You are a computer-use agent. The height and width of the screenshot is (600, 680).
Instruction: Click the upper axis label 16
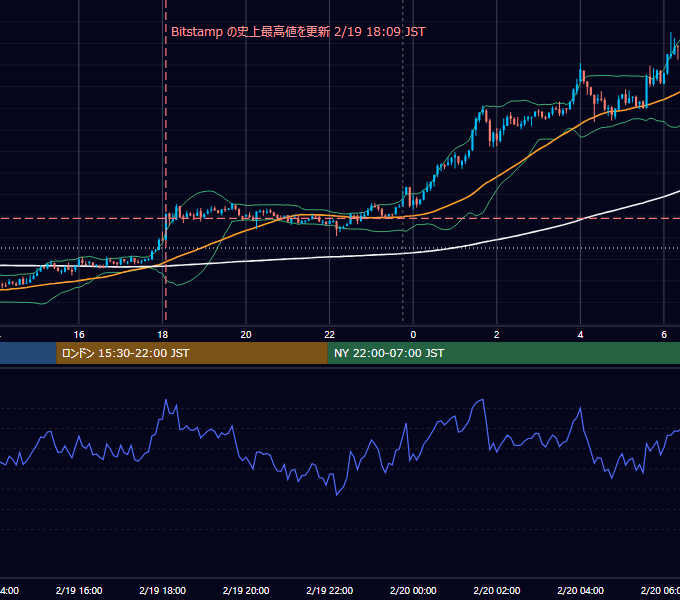point(79,335)
